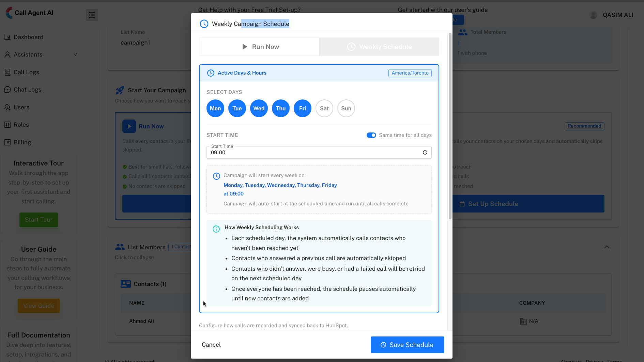Click the Billing wallet icon

(x=7, y=142)
